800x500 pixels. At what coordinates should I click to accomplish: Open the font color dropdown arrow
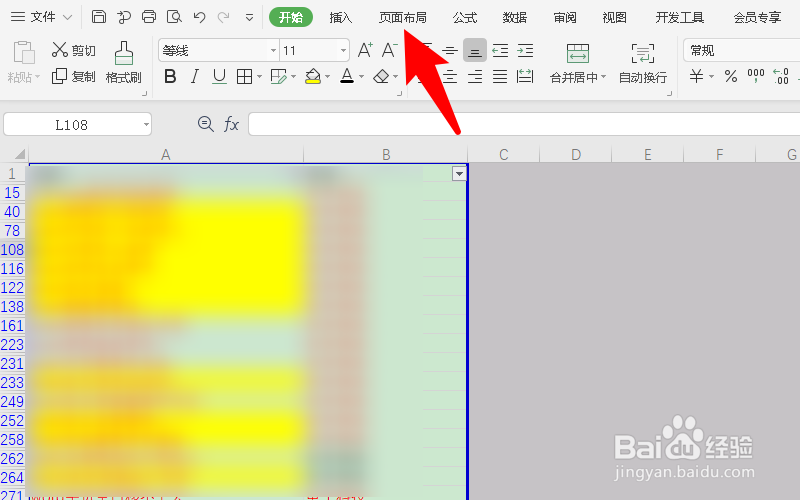362,77
